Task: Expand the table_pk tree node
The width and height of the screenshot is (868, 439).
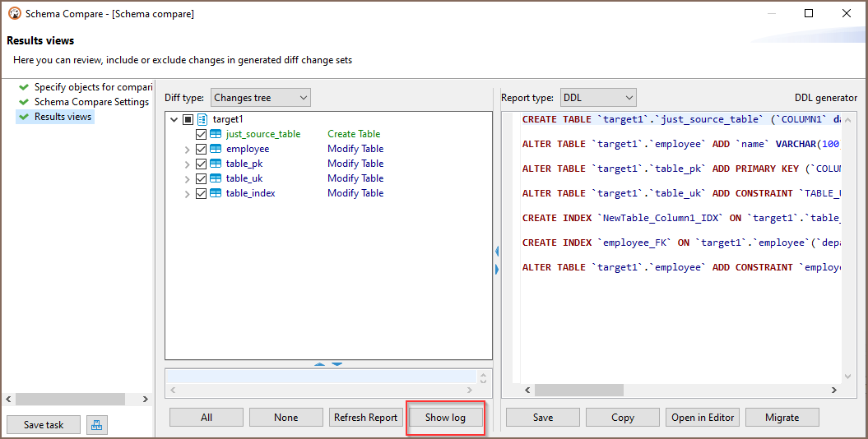Action: (187, 164)
